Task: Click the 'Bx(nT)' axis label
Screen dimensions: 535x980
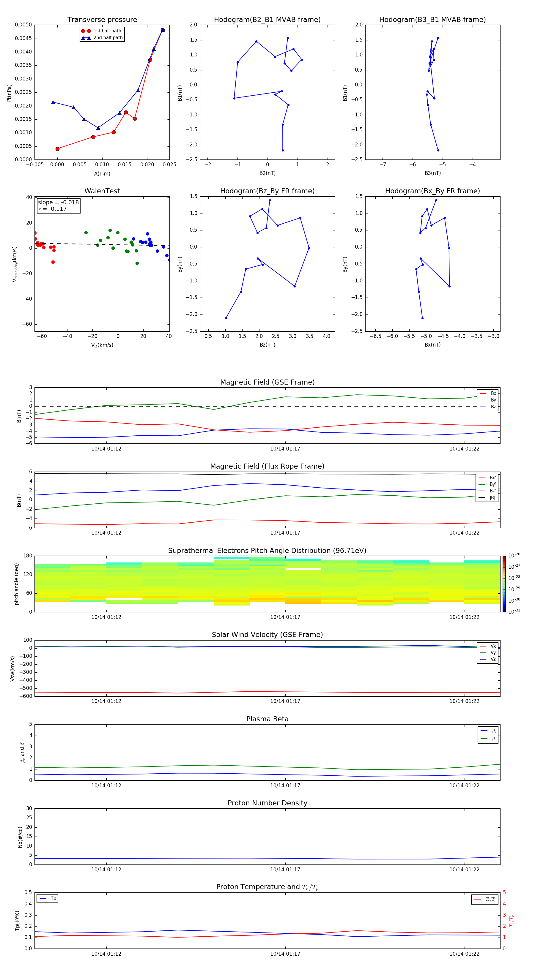Action: pos(432,345)
